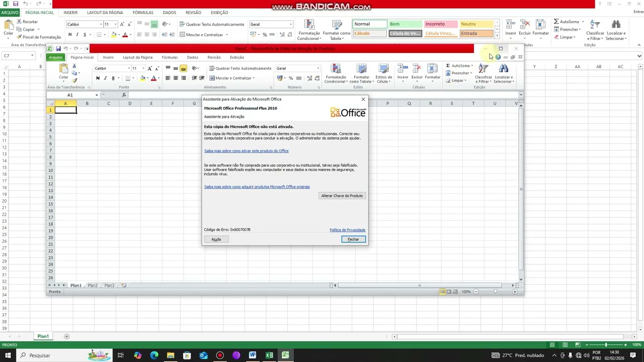Open font name Calibri dropdown in background Excel
The image size is (644, 362).
[x=101, y=24]
